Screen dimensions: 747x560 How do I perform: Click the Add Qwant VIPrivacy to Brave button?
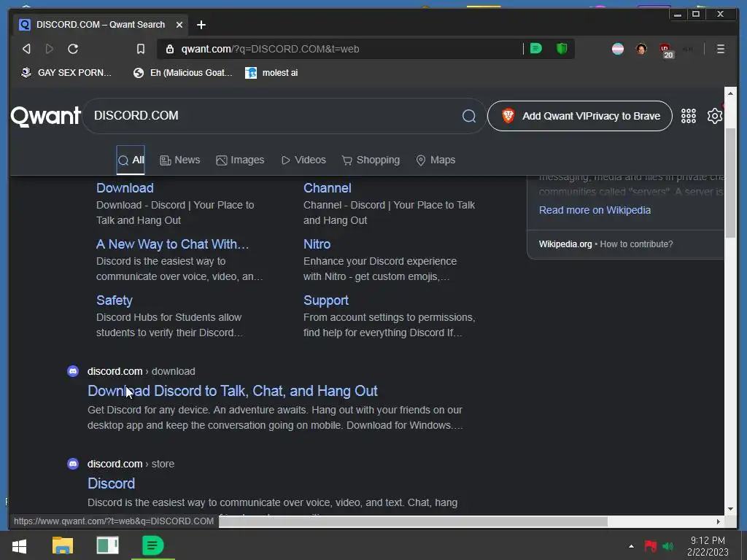(x=580, y=116)
